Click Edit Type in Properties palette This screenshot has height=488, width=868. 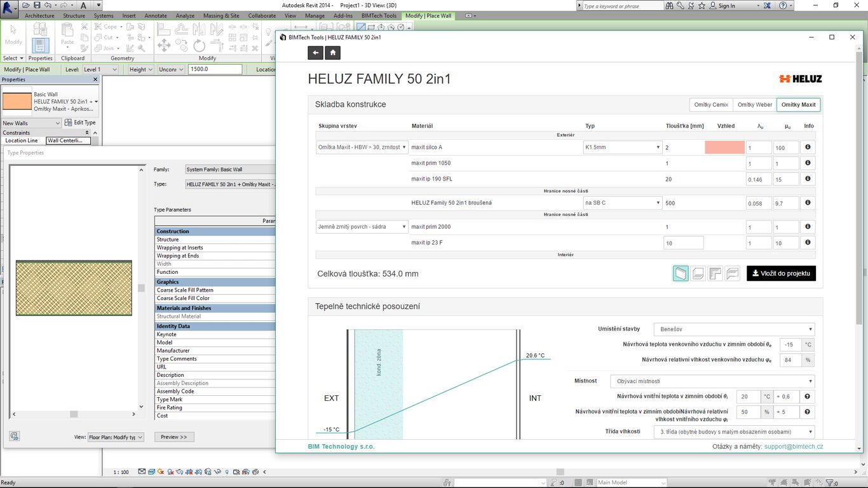tap(80, 123)
